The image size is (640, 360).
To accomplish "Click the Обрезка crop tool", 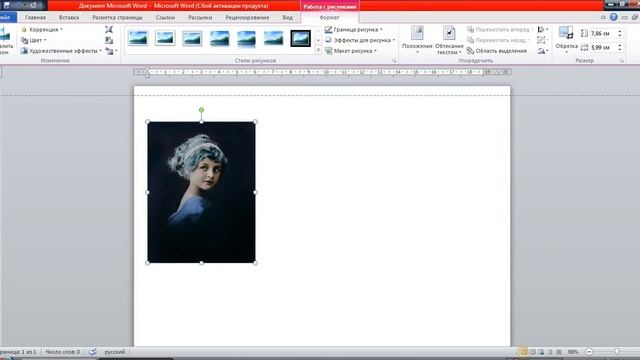I will (x=567, y=39).
